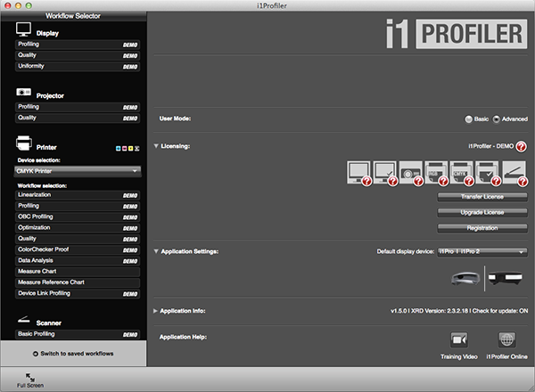Image resolution: width=535 pixels, height=392 pixels.
Task: Select the projector license icon
Action: coord(410,173)
